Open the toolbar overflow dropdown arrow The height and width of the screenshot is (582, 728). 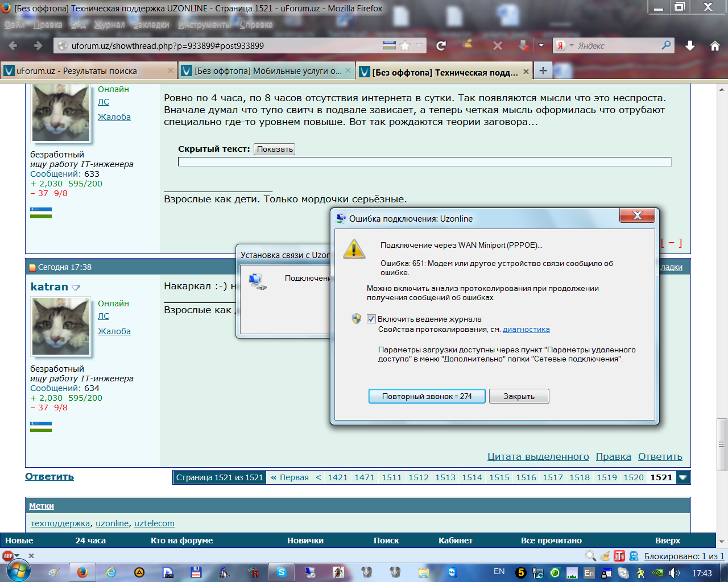click(541, 45)
